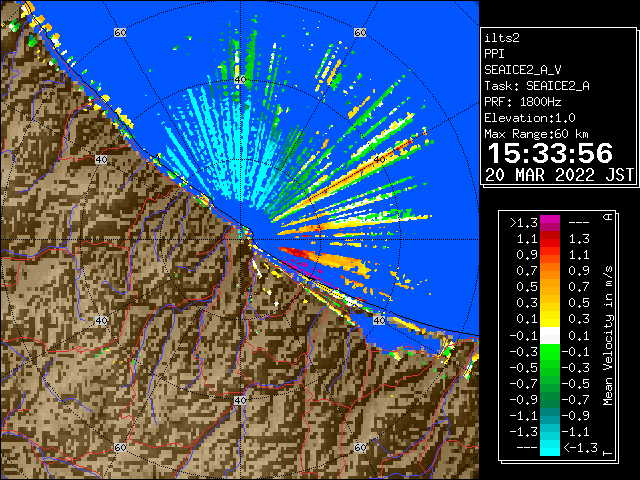Select the "PPI" scan type label

(494, 54)
